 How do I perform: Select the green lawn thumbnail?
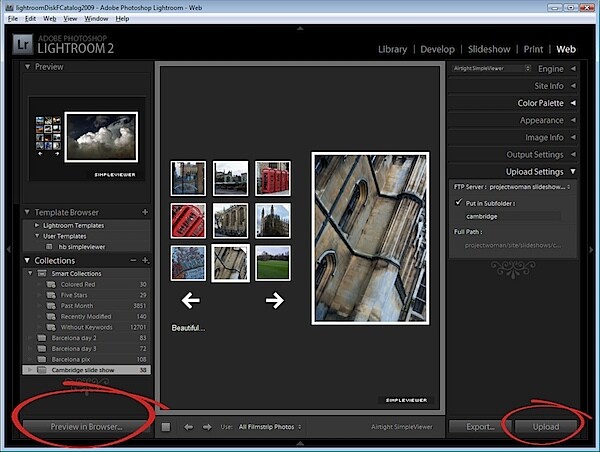click(272, 263)
